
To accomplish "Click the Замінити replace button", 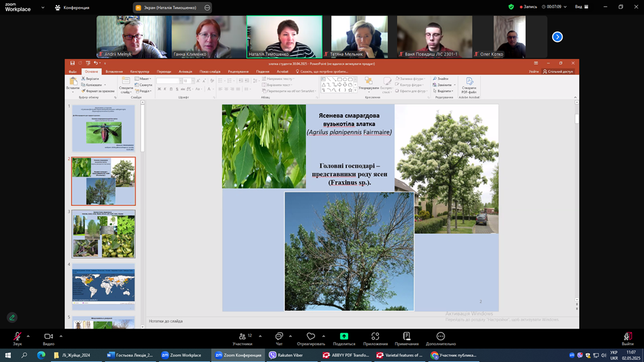I will point(444,85).
